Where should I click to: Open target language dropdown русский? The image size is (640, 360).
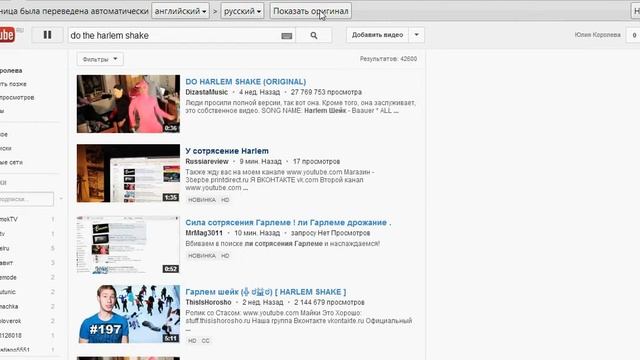[x=242, y=11]
